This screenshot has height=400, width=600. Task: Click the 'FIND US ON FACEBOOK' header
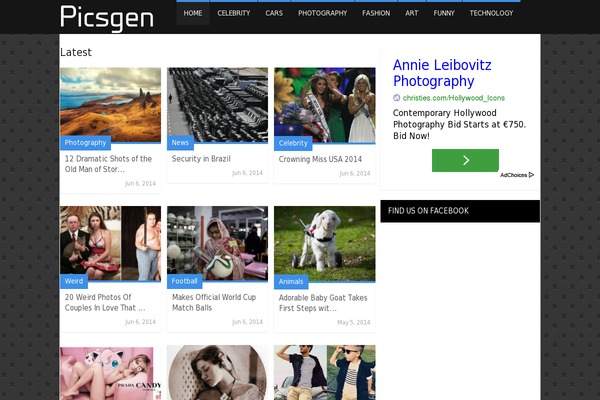[460, 211]
